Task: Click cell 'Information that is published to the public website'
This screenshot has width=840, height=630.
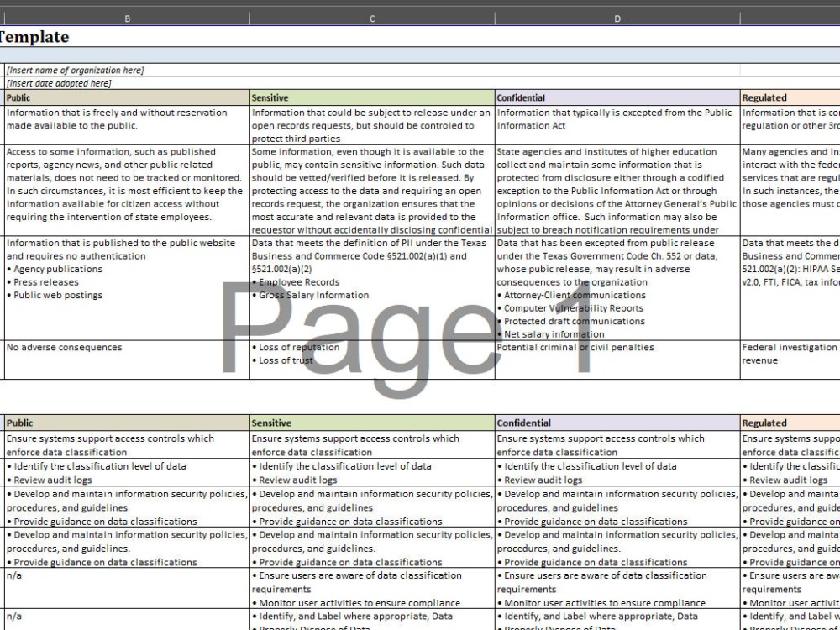Action: pyautogui.click(x=127, y=288)
